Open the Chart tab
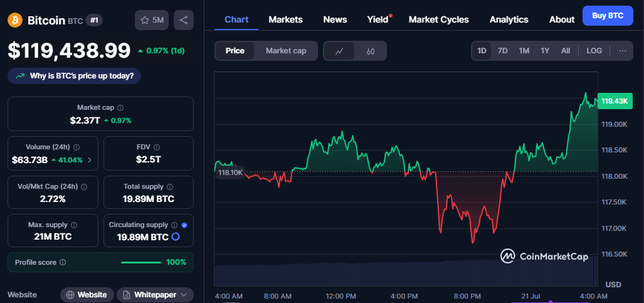Viewport: 644px width, 303px height. pos(236,19)
